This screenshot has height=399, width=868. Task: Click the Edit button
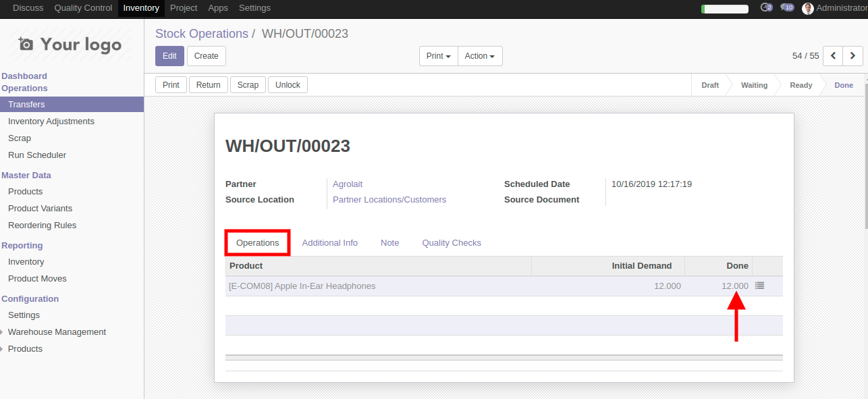169,56
